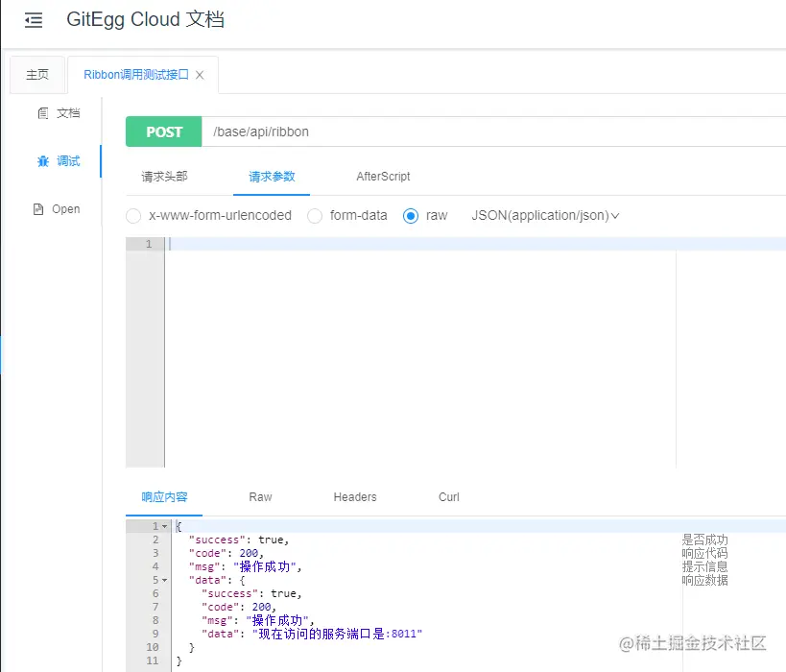Click the nested "msg" text on line 8
Screen dimensions: 786x672
[x=257, y=620]
